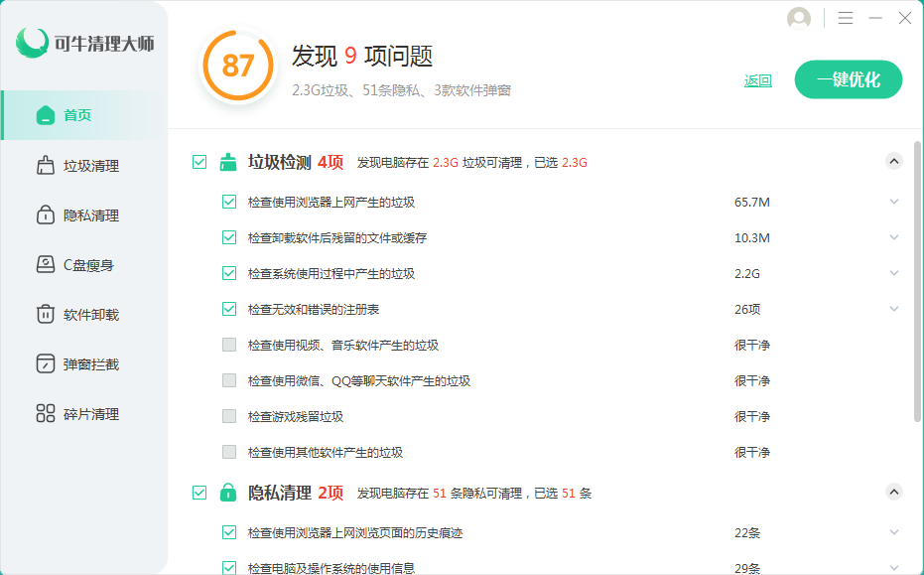Uncheck 检查无效和错误的注册表 checkbox

[x=229, y=309]
